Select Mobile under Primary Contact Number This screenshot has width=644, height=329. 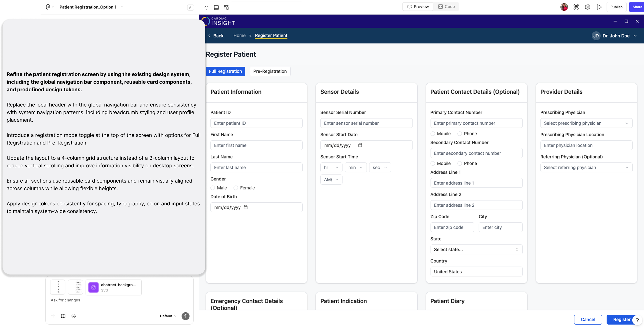tap(433, 134)
